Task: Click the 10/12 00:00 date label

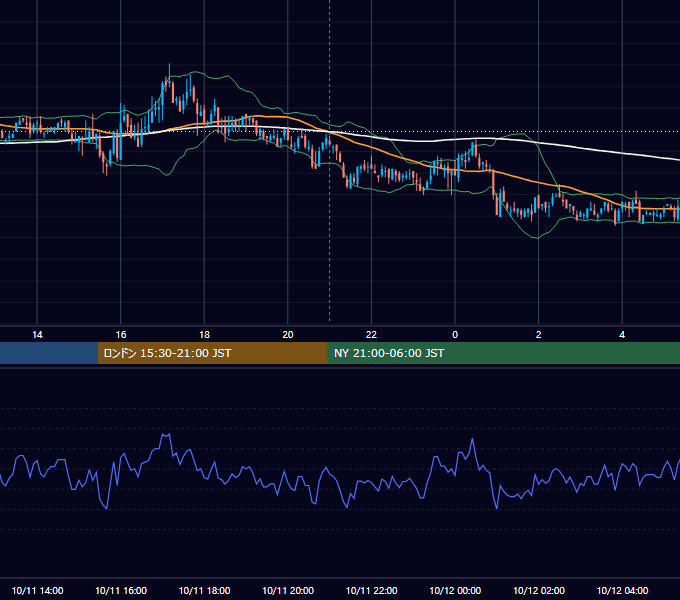Action: (455, 590)
